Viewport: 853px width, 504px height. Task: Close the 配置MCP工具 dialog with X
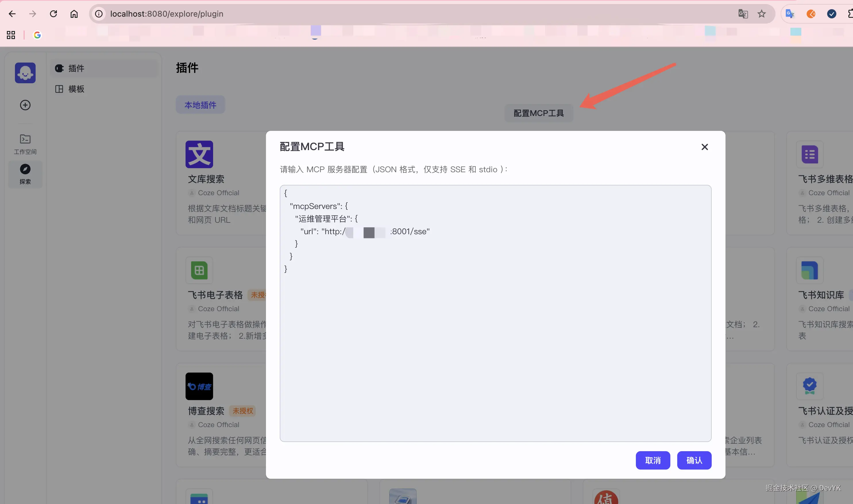point(705,147)
